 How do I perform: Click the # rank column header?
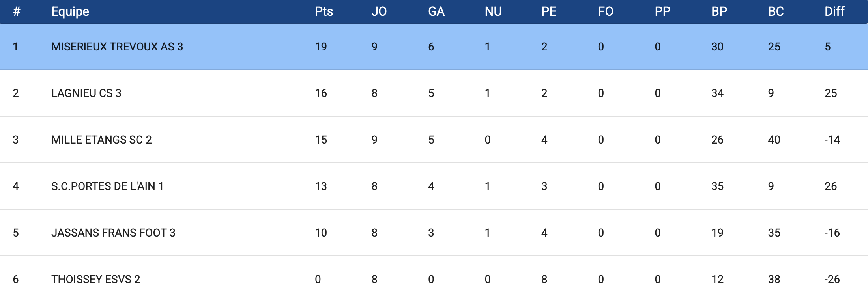(x=16, y=11)
